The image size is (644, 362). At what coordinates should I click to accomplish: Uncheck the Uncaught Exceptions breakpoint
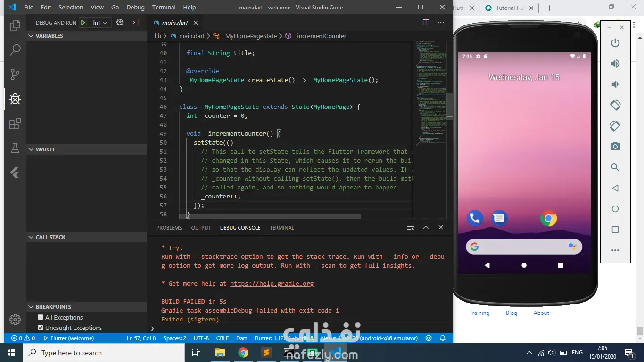pyautogui.click(x=41, y=328)
